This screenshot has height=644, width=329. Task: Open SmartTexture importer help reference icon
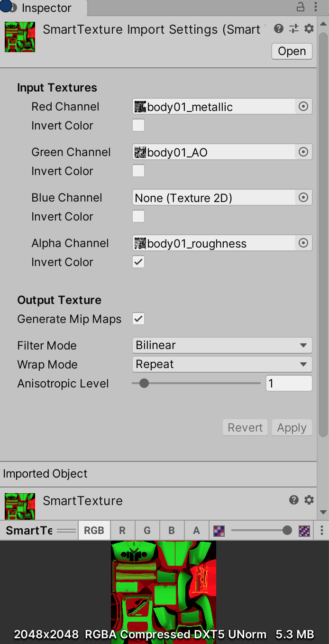point(279,28)
